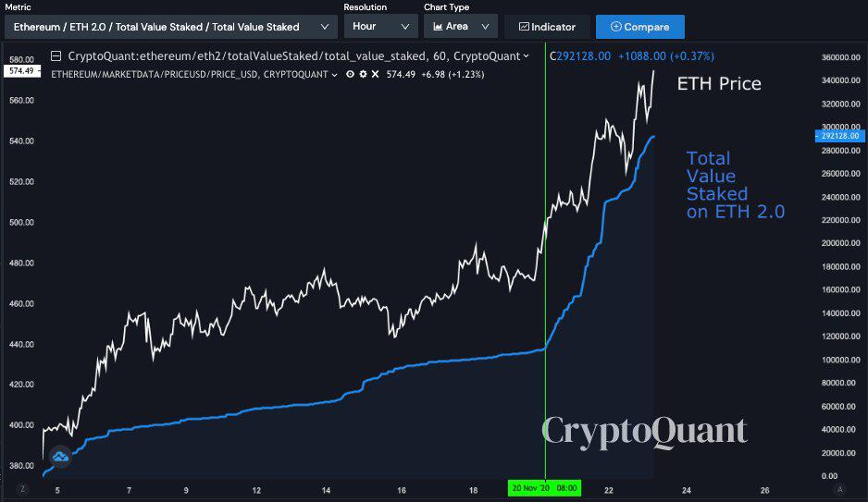Click the 574.49 left axis price label

click(x=21, y=71)
